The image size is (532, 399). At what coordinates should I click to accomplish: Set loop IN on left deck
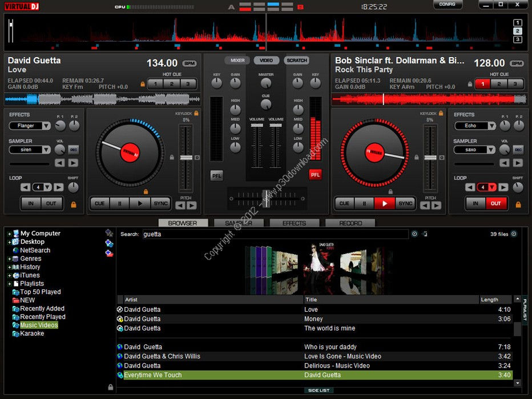[31, 204]
